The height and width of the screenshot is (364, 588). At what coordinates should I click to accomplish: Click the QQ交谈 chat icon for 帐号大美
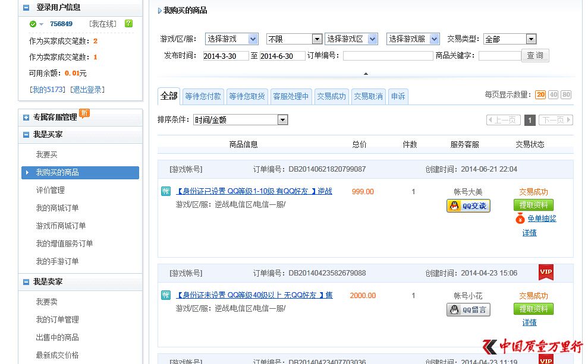pyautogui.click(x=467, y=207)
